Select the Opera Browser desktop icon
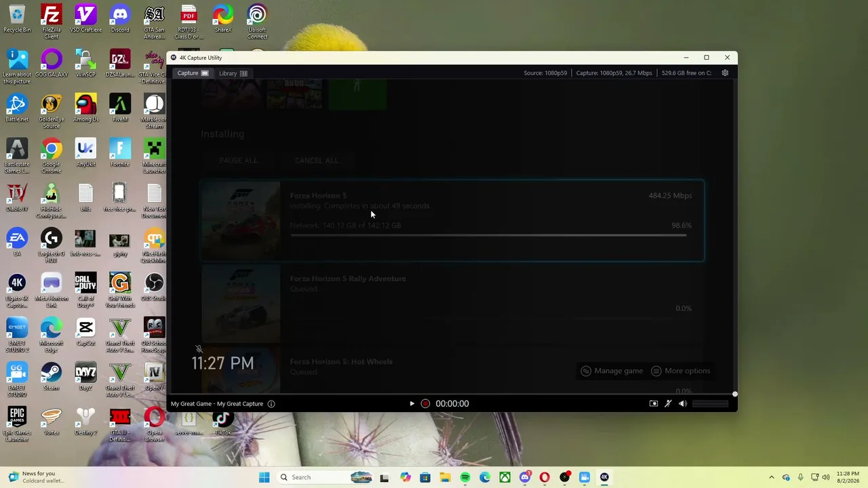Image resolution: width=868 pixels, height=488 pixels. (x=155, y=424)
